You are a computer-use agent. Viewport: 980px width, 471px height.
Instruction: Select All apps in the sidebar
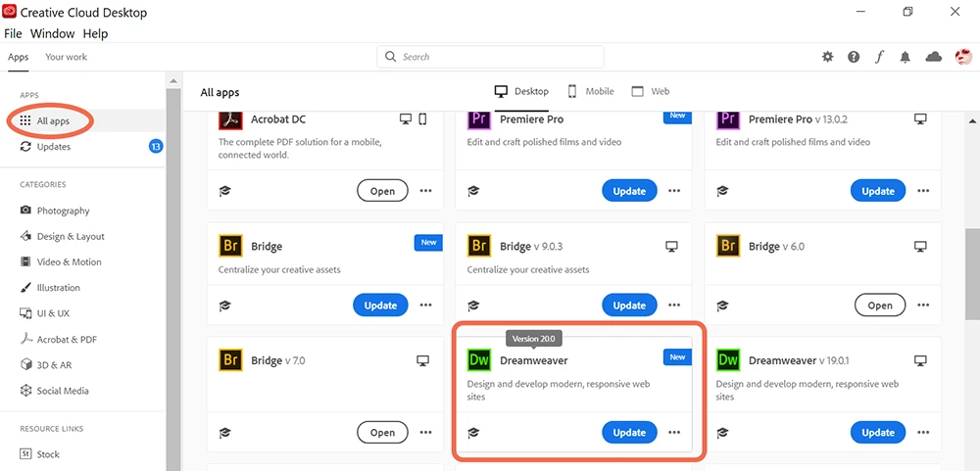pyautogui.click(x=82, y=121)
